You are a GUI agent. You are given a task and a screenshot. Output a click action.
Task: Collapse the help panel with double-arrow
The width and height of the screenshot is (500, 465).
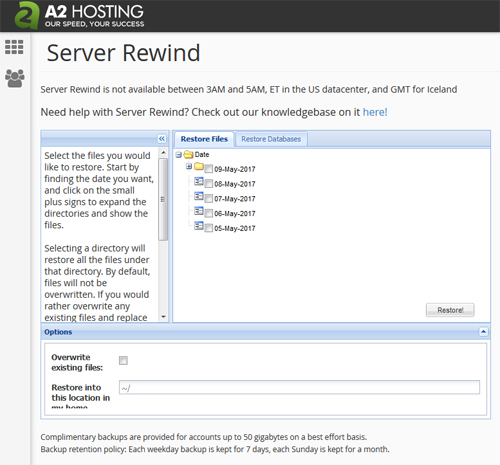tap(162, 139)
